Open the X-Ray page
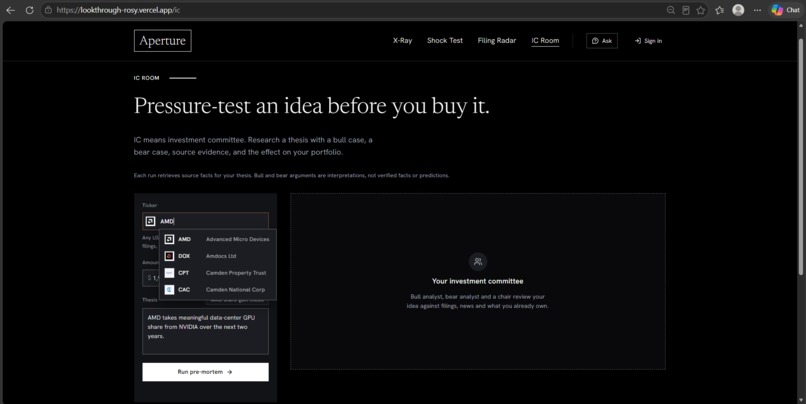 [402, 41]
